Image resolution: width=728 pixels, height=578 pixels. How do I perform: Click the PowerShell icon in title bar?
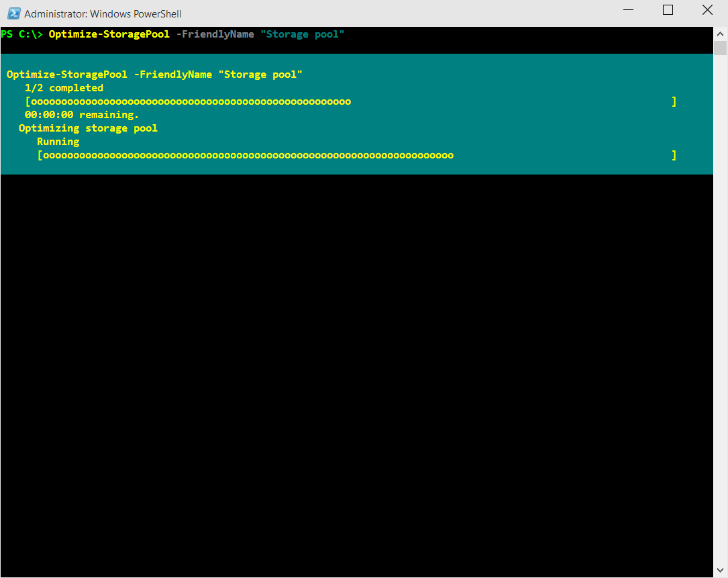pos(13,13)
